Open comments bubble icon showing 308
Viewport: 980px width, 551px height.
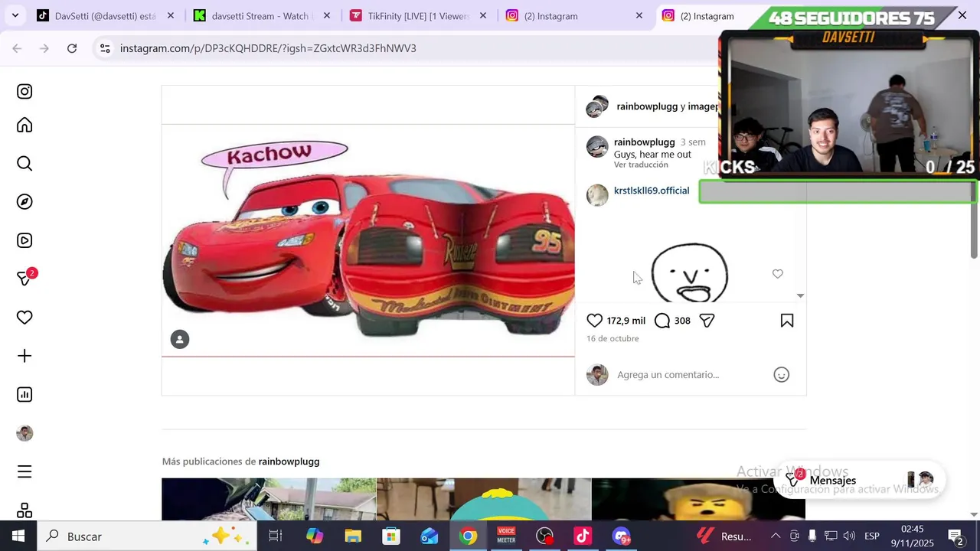pos(662,321)
